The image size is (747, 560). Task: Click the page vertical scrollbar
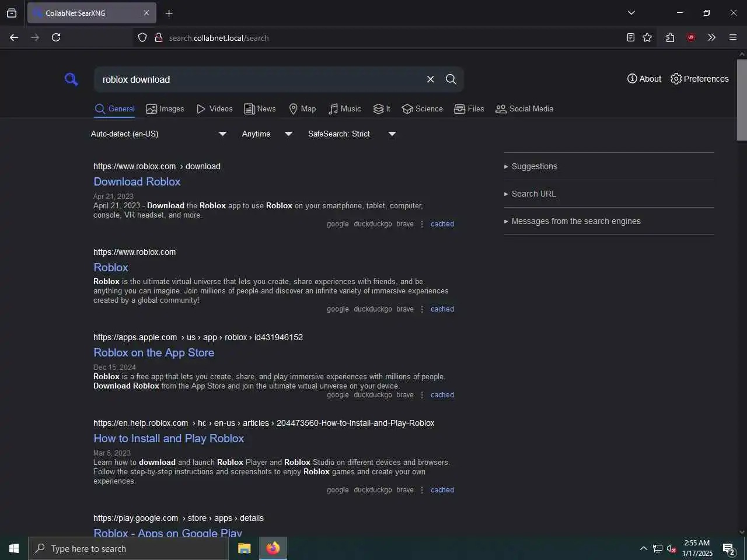742,99
